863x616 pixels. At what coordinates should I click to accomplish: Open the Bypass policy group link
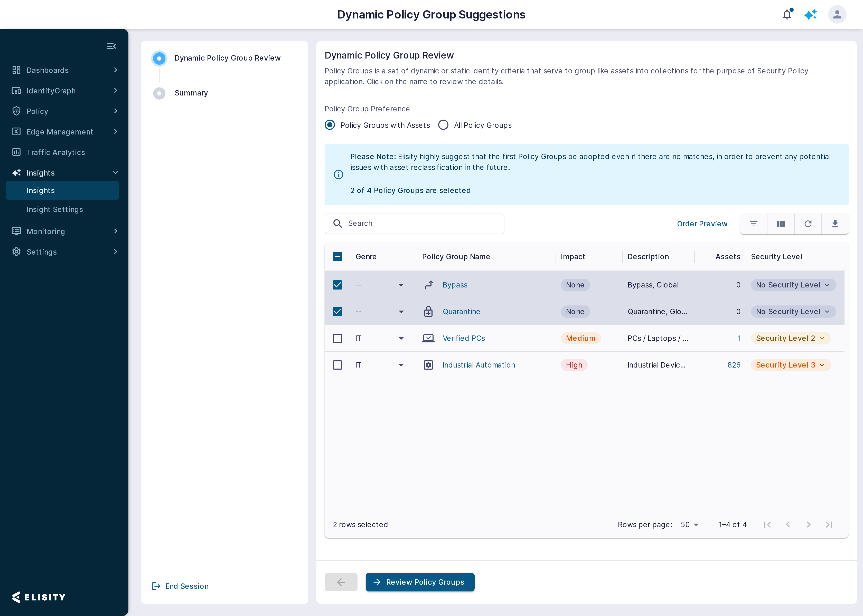[455, 285]
